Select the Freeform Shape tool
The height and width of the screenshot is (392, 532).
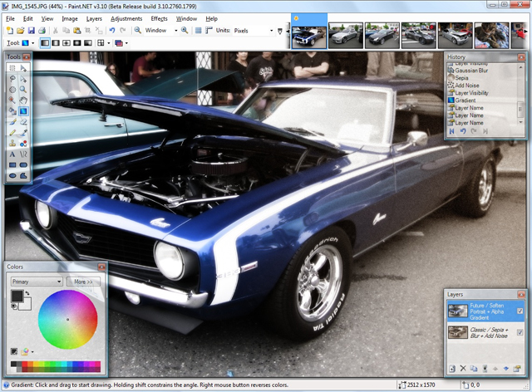(x=23, y=176)
